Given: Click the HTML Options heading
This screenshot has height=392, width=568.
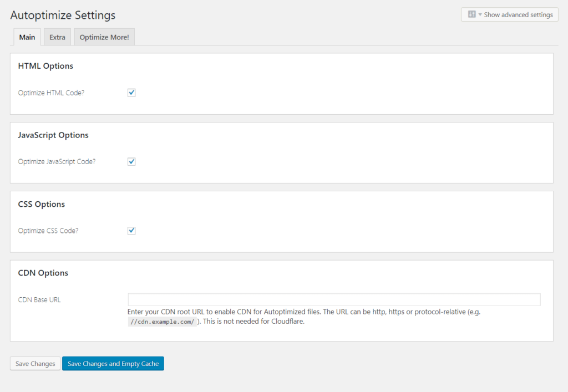Looking at the screenshot, I should pos(45,66).
